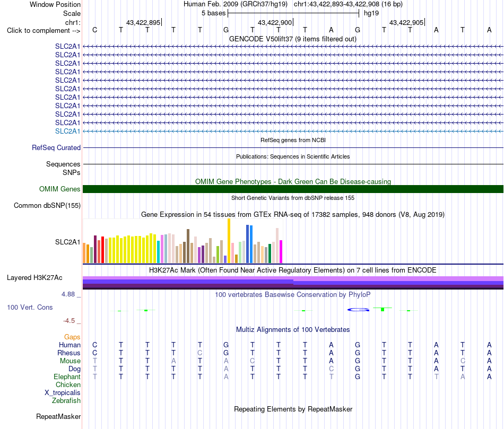The image size is (504, 429).
Task: Click 'RefSeq genes from NCBI' title
Action: (x=293, y=140)
